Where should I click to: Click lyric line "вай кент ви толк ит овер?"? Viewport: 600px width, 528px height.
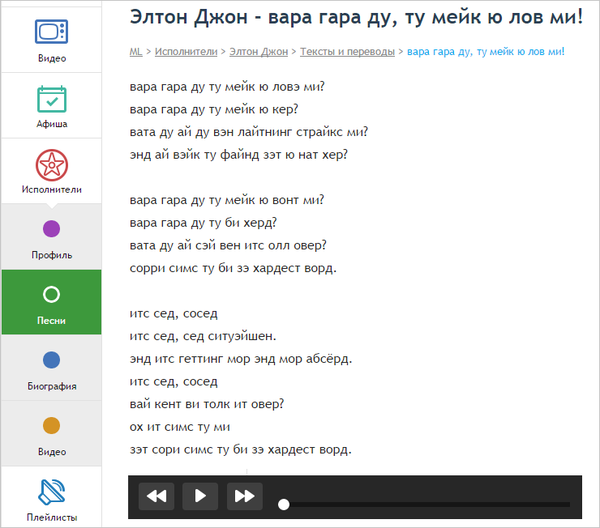(x=207, y=404)
